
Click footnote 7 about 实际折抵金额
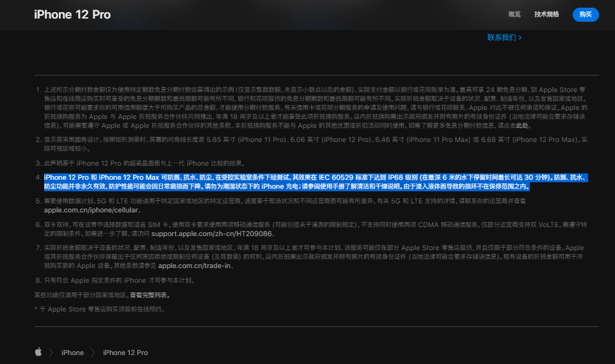click(x=314, y=257)
